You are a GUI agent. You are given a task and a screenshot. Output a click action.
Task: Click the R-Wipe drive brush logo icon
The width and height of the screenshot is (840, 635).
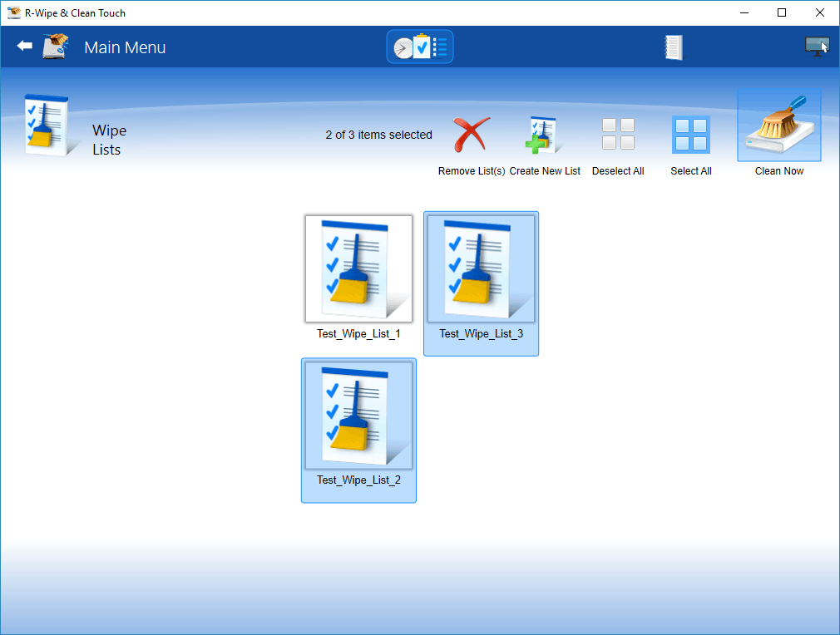click(57, 46)
